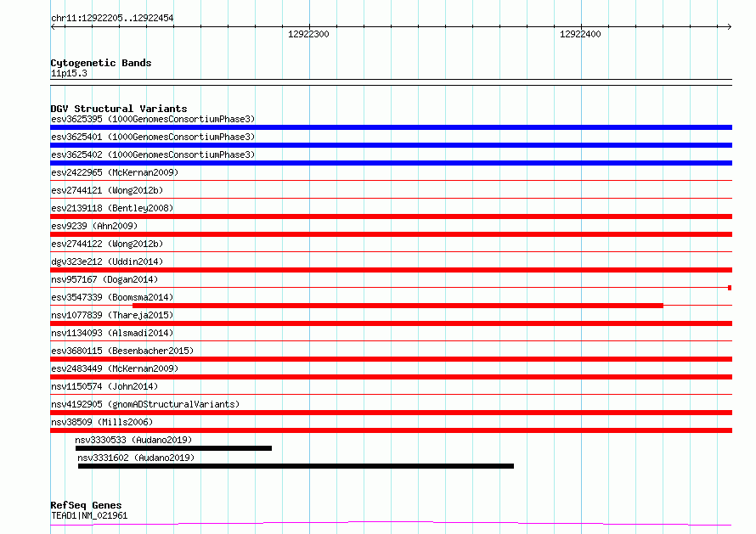Select the nsv1150574 (John2014) label
756x534 pixels.
point(104,386)
